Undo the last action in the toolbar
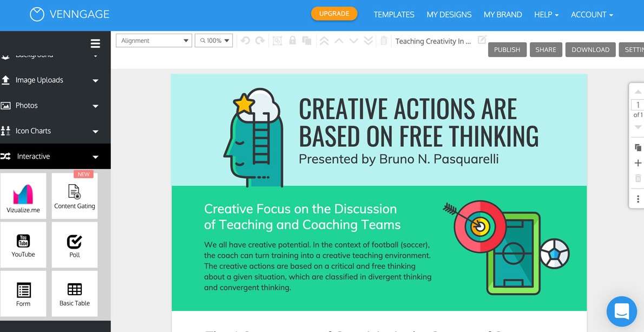Image resolution: width=644 pixels, height=332 pixels. coord(246,41)
